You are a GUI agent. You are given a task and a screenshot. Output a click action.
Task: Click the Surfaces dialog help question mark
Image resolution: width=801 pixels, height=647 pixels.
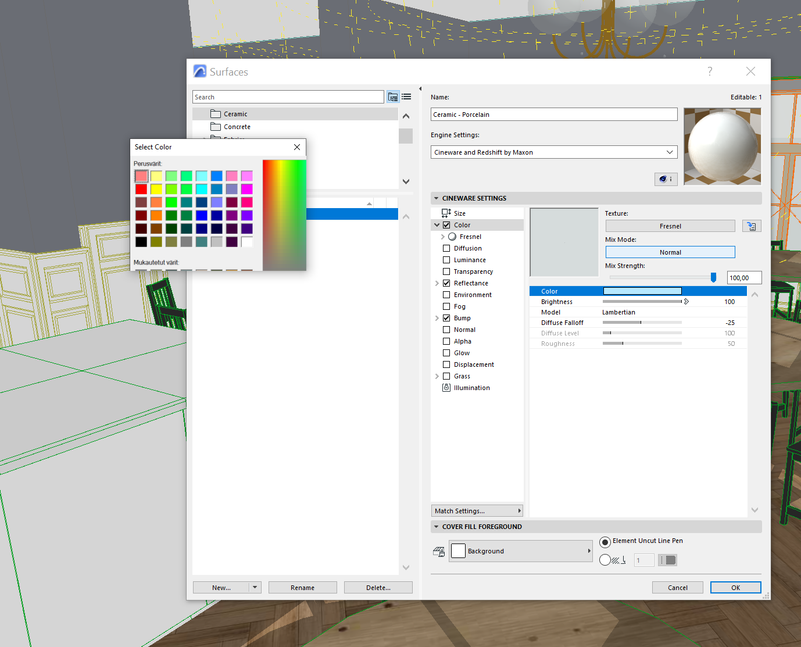710,72
